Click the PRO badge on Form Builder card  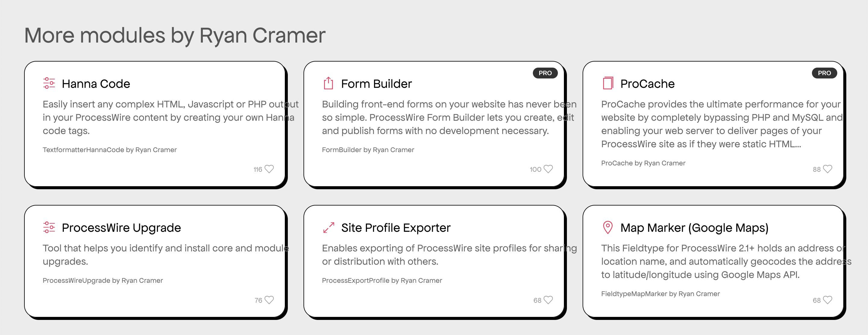[x=545, y=73]
